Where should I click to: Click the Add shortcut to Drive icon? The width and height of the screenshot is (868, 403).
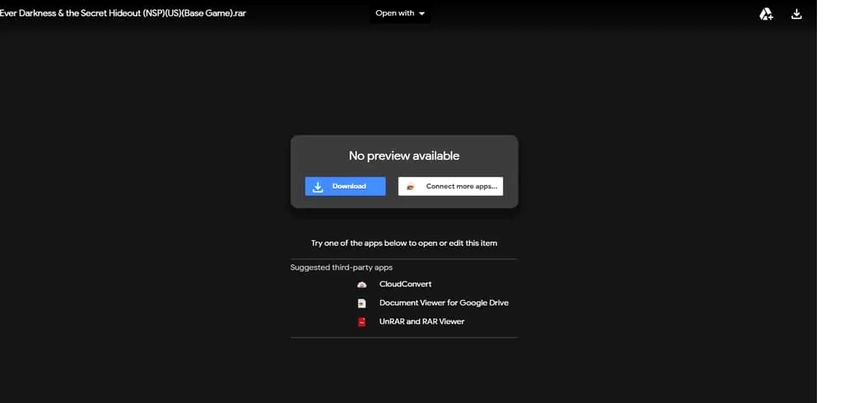(766, 13)
